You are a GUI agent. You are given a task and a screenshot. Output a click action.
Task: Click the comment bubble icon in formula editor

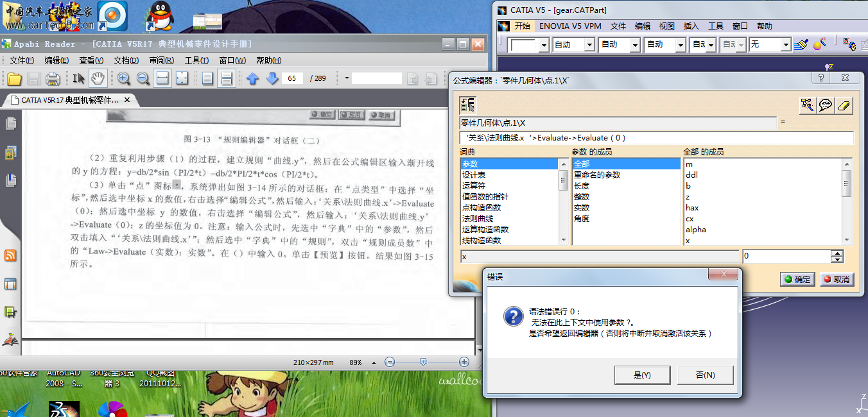(826, 105)
